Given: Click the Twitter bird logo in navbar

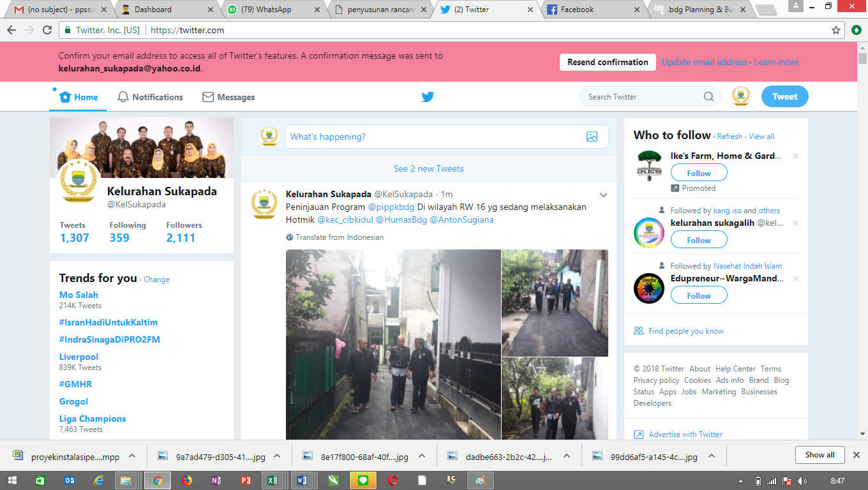Looking at the screenshot, I should (x=428, y=97).
